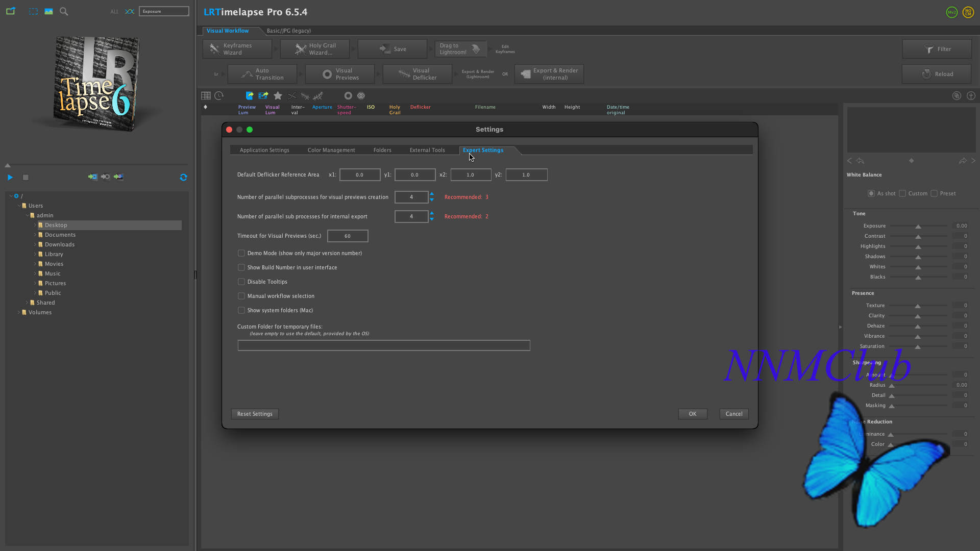Click the Reload button
Viewport: 980px width, 551px height.
(x=937, y=74)
